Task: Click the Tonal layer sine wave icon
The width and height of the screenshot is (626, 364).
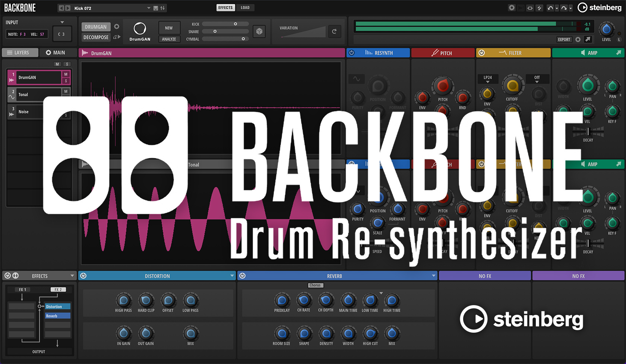Action: coord(12,97)
